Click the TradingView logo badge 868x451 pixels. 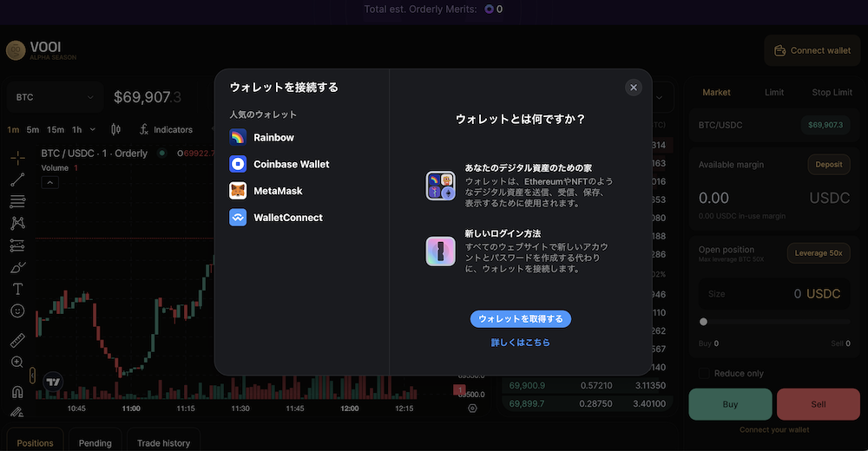point(53,382)
